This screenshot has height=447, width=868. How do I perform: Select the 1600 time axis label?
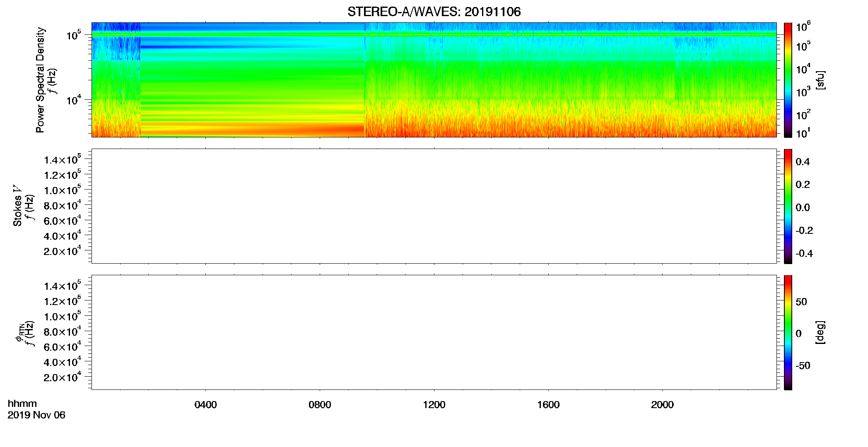coord(548,405)
